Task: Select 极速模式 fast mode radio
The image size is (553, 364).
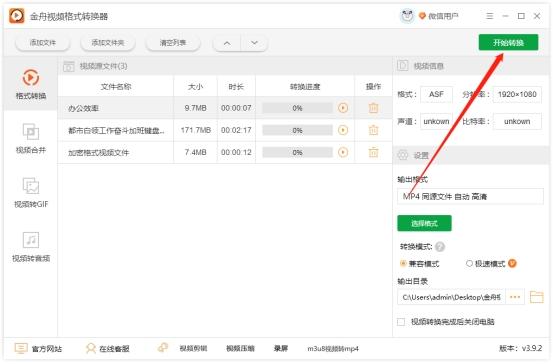Action: [469, 263]
